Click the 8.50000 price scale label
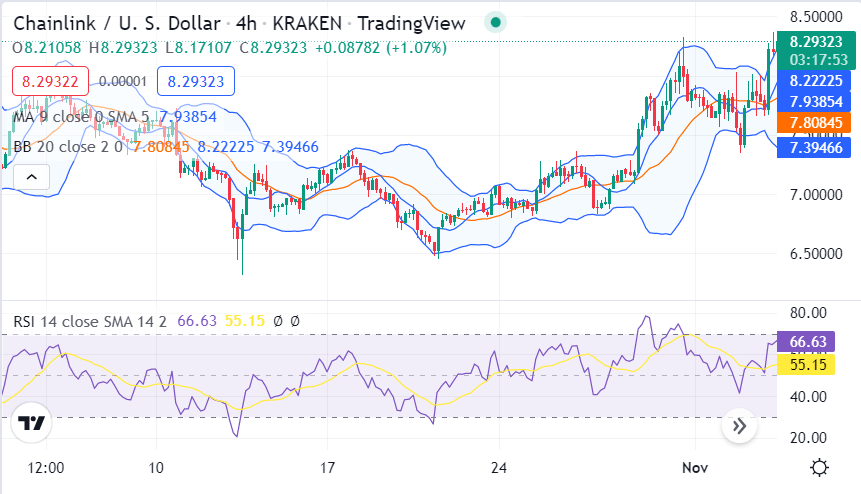 816,17
